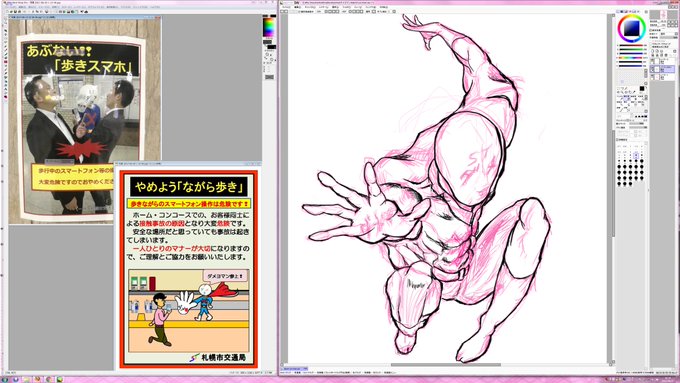Adjust the rainbow hue slider in SAI

(x=631, y=58)
